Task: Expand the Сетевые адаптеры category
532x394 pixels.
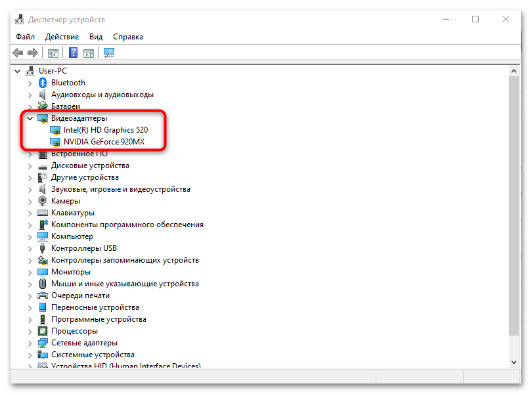Action: tap(30, 343)
